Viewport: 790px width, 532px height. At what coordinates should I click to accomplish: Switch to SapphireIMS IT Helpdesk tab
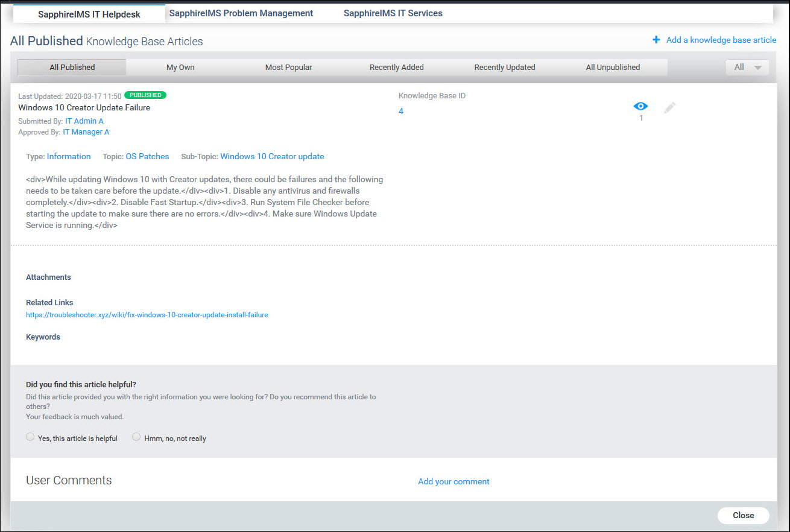[89, 14]
